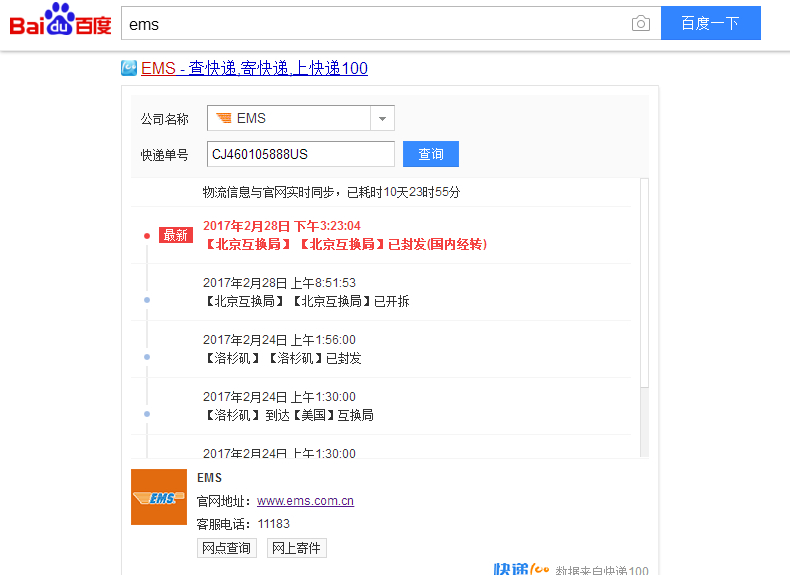
Task: Open the EMS - 查快递 快递100 result link
Action: [254, 68]
